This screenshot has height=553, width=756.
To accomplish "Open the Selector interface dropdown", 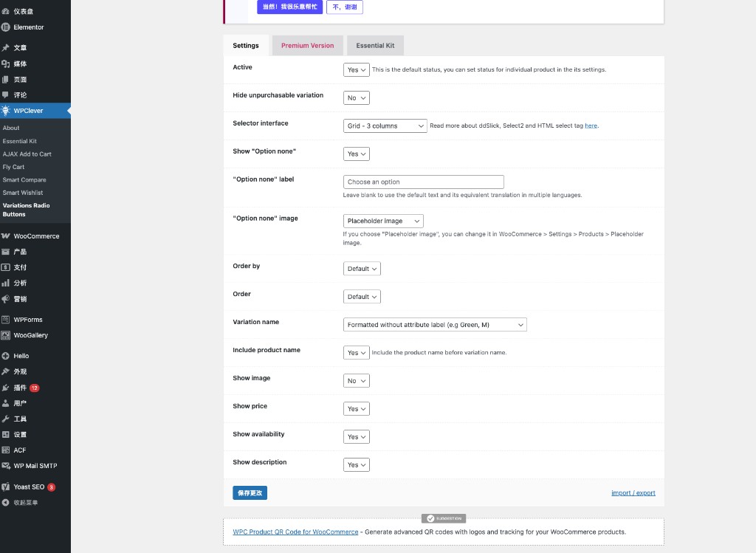I will click(x=385, y=126).
